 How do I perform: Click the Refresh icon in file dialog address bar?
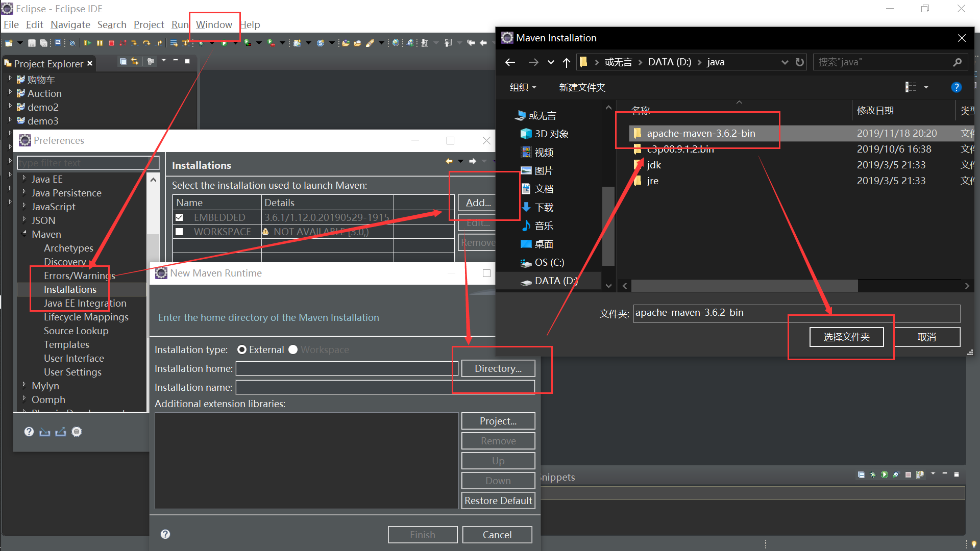(800, 62)
